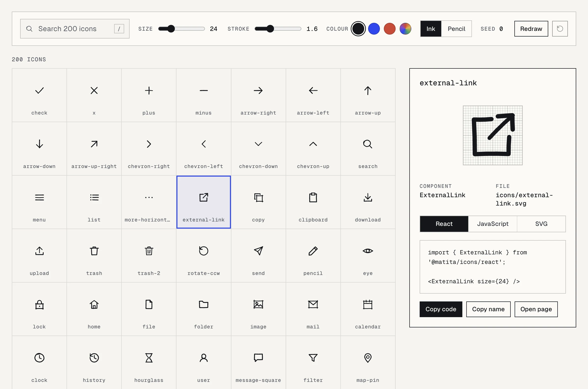Select the search icon in the grid
This screenshot has width=588, height=389.
[368, 149]
